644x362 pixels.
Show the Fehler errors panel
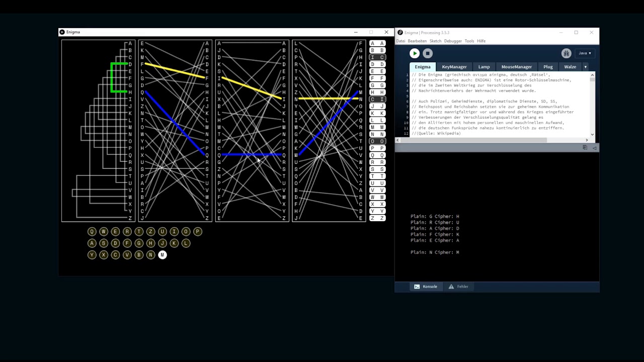[x=458, y=287]
